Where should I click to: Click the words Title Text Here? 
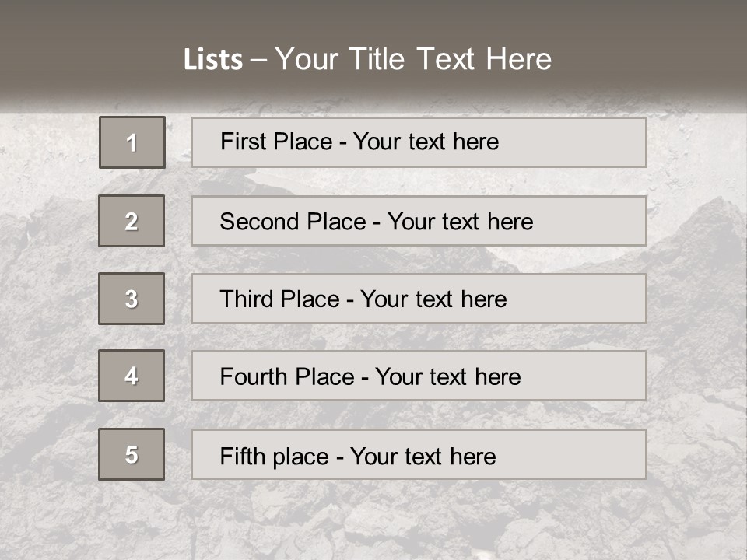[451, 59]
